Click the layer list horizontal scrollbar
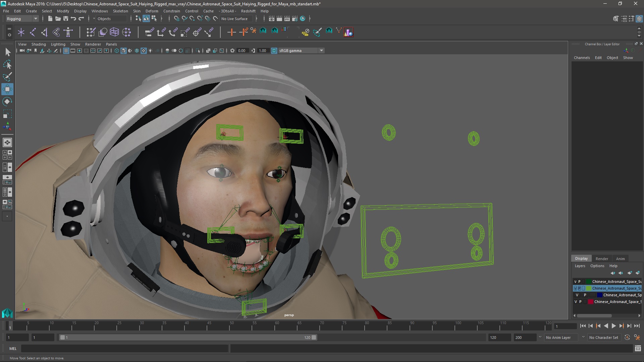 click(594, 316)
